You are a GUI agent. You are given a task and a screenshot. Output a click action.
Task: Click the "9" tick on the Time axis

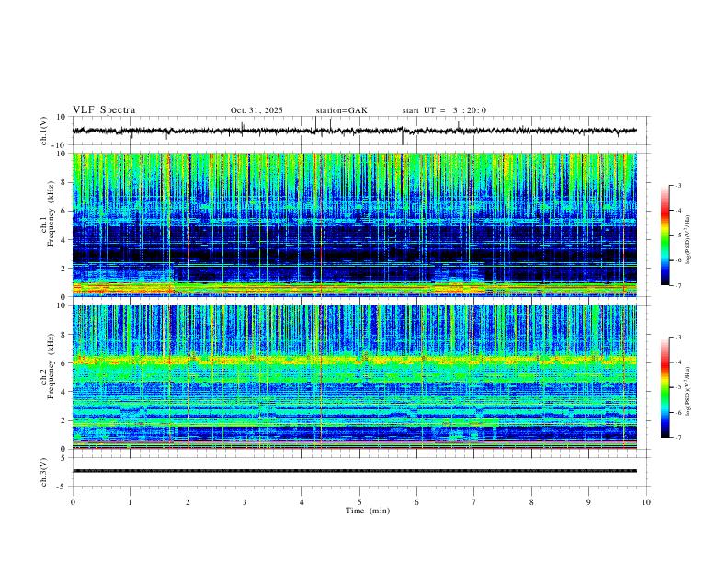588,502
